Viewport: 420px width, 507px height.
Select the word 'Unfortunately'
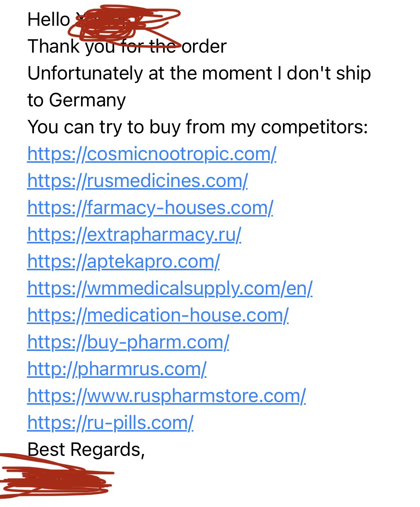[x=85, y=73]
